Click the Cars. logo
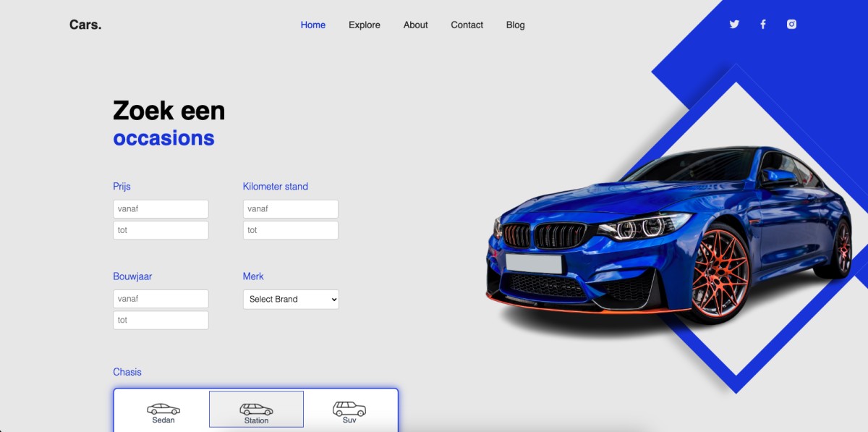 (85, 25)
